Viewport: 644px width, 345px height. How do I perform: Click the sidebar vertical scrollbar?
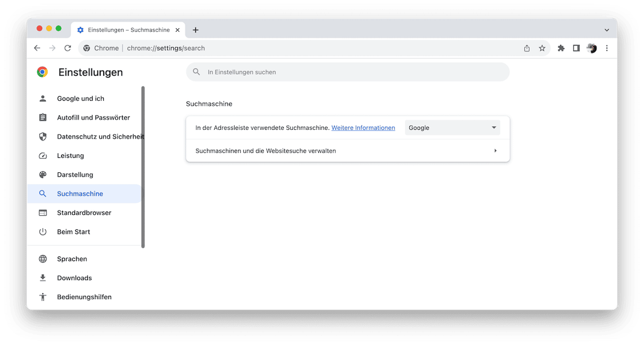pos(143,166)
